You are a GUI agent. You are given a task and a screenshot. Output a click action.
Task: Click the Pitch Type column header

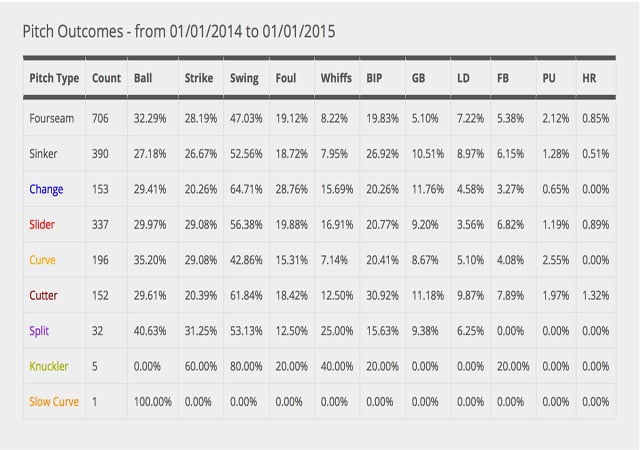coord(54,78)
